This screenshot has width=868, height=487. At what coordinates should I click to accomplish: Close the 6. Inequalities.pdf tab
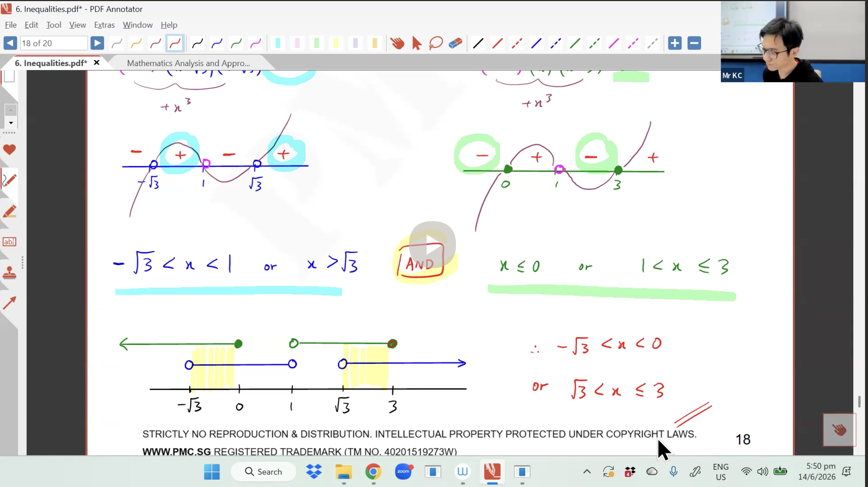click(97, 63)
